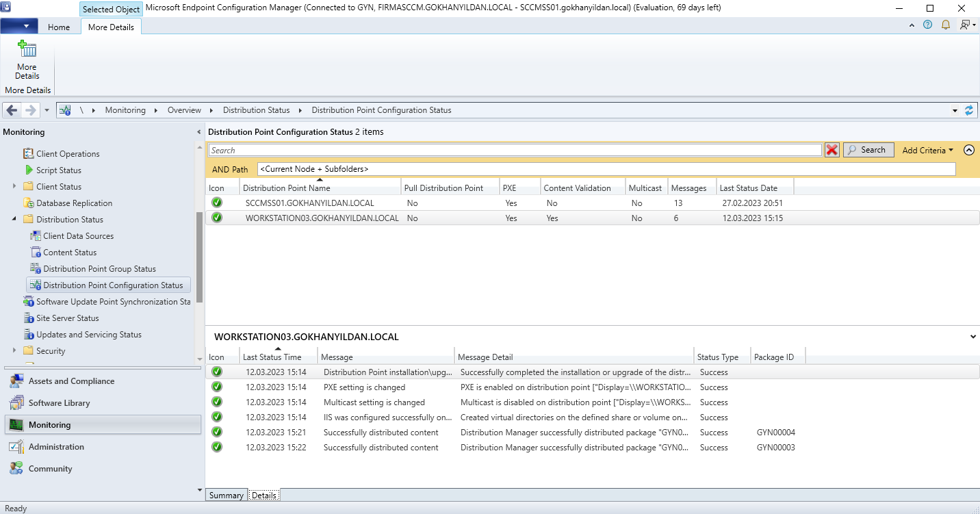Click the feedback person icon
Screen dimensions: 980x514
click(965, 25)
